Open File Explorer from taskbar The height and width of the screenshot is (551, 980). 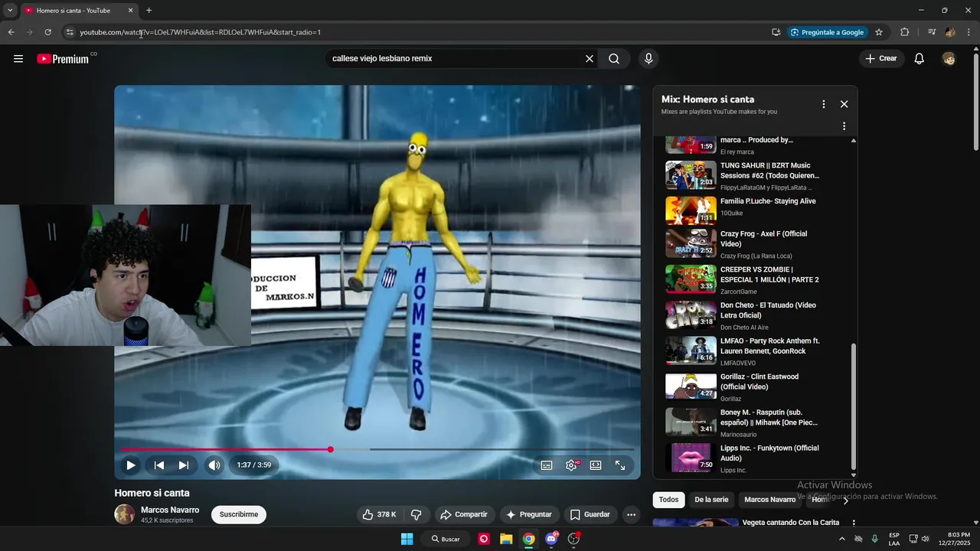(x=506, y=539)
